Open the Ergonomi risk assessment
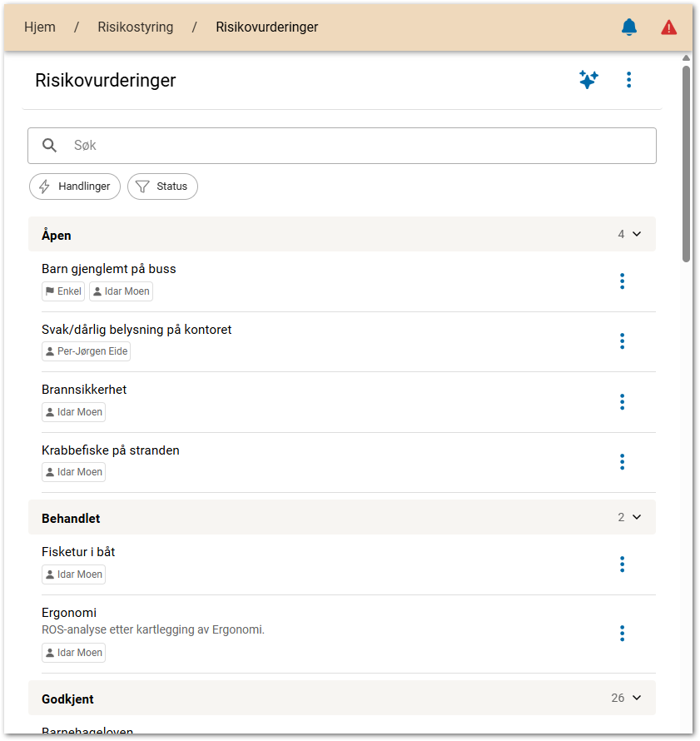The height and width of the screenshot is (741, 700). (x=69, y=613)
